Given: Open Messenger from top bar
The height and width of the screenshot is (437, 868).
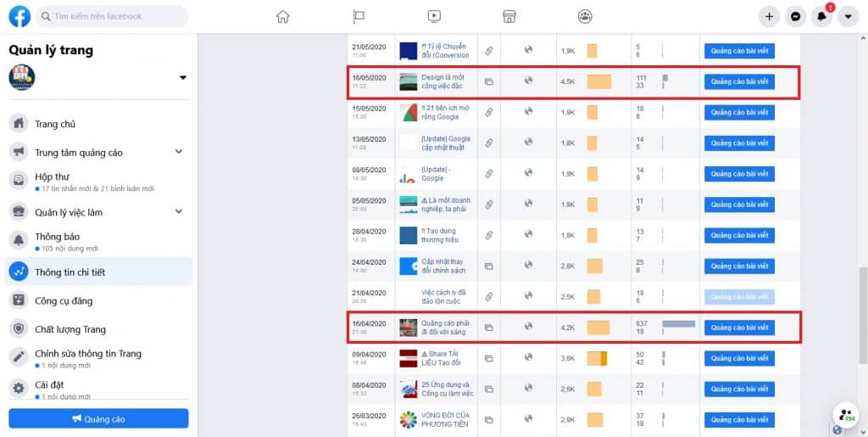Looking at the screenshot, I should point(795,17).
